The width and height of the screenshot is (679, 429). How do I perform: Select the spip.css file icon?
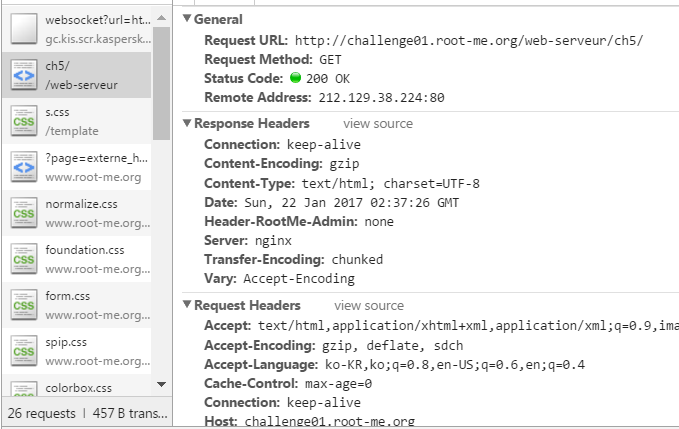(x=24, y=350)
